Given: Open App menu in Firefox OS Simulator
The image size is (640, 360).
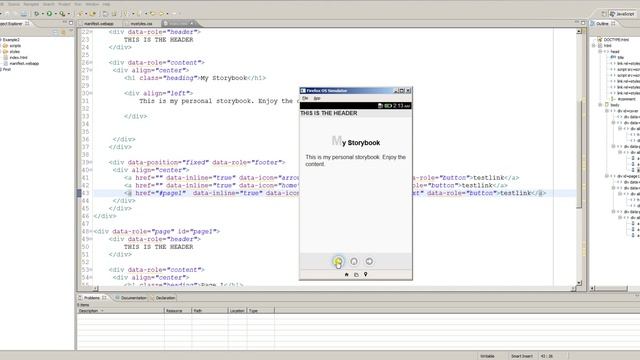Looking at the screenshot, I should tap(317, 98).
